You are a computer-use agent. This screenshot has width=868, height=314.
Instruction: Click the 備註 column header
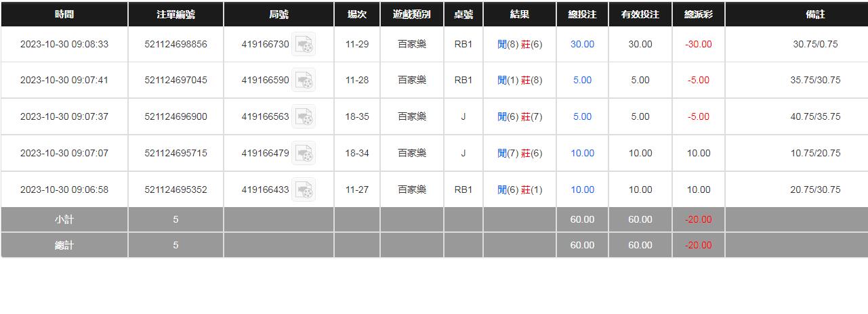(x=815, y=14)
